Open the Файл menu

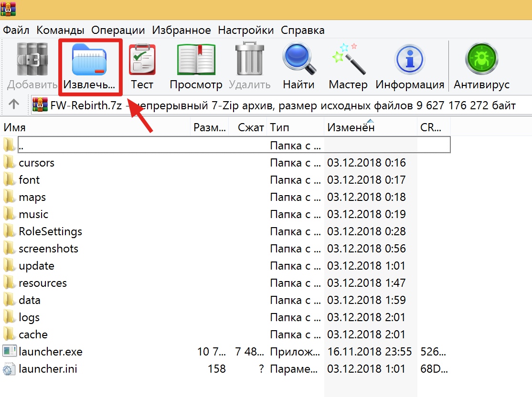pyautogui.click(x=17, y=30)
